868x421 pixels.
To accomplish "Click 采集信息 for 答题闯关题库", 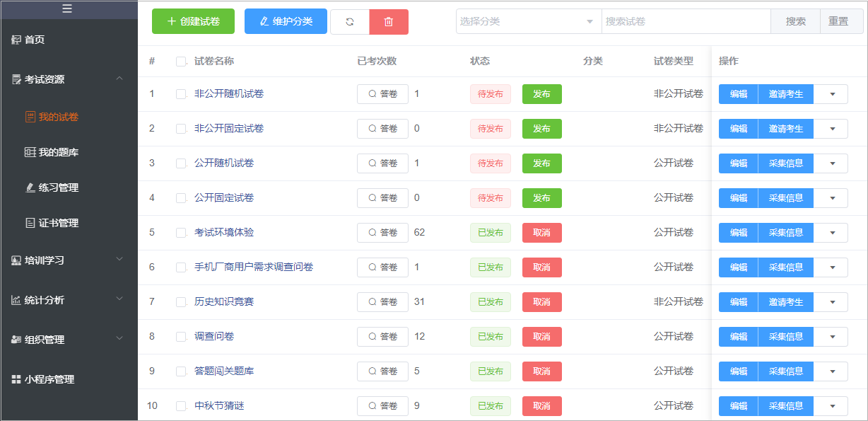I will (x=786, y=371).
